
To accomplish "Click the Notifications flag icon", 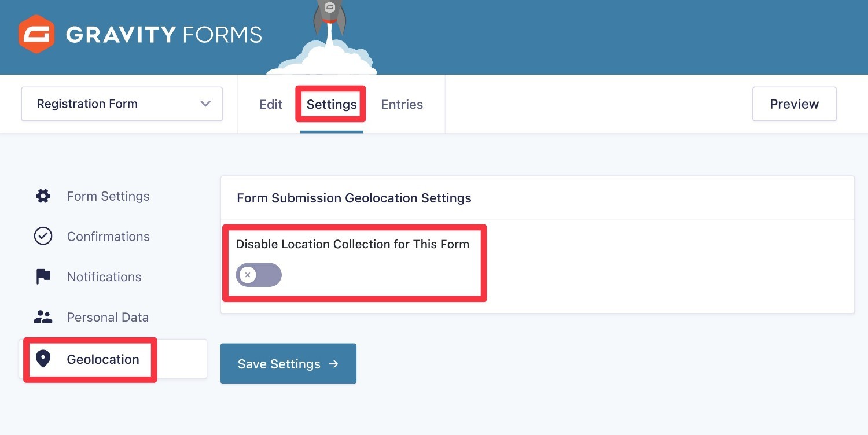I will point(43,277).
